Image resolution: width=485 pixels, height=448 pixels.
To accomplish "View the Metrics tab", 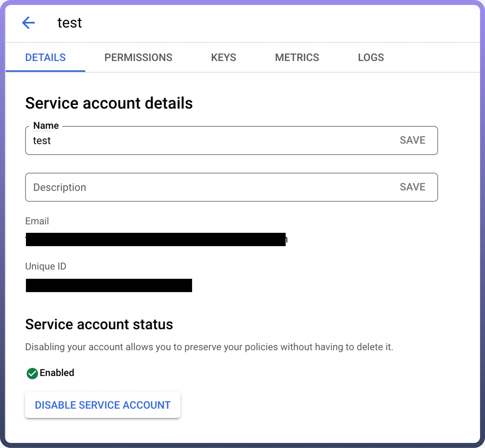I will coord(297,58).
